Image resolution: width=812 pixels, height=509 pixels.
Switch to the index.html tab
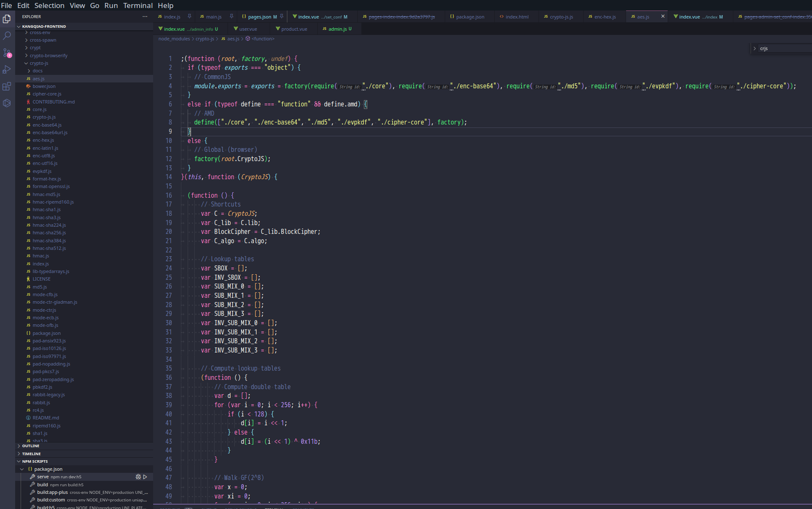[x=517, y=17]
